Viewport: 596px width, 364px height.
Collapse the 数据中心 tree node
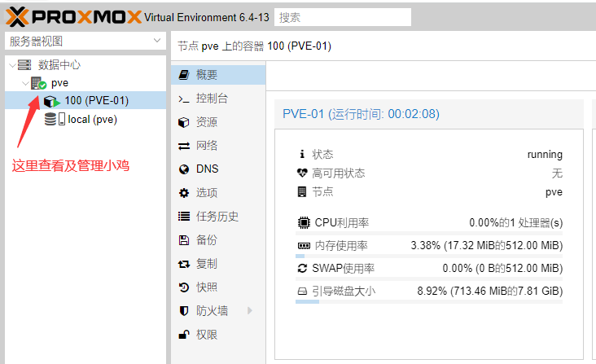click(11, 65)
